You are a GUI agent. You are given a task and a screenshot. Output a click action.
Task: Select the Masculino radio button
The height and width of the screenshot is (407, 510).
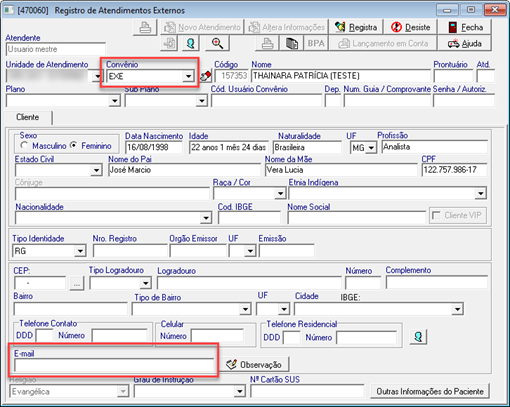coord(24,146)
